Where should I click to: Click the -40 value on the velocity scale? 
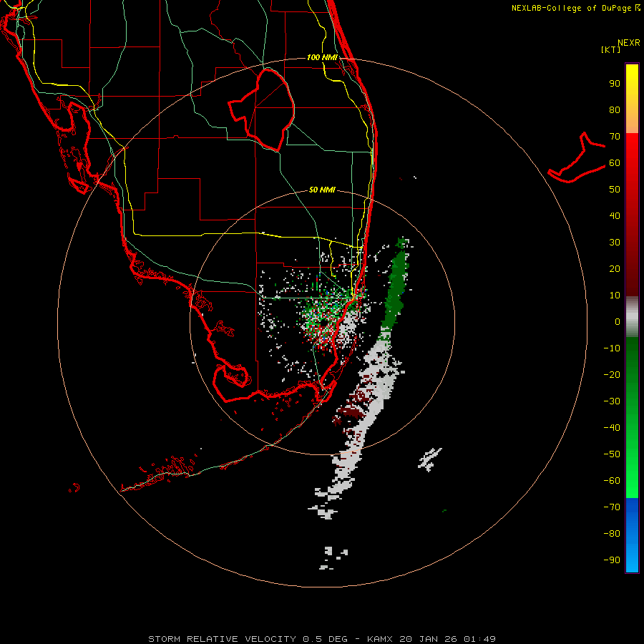[x=612, y=428]
